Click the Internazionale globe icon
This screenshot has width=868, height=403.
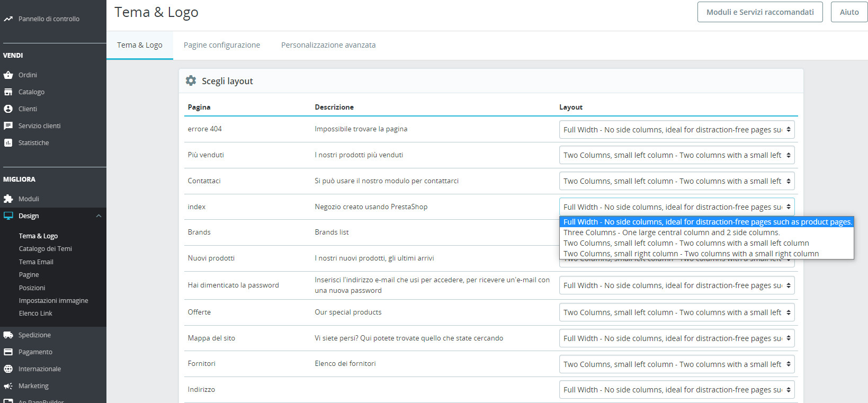(x=8, y=369)
